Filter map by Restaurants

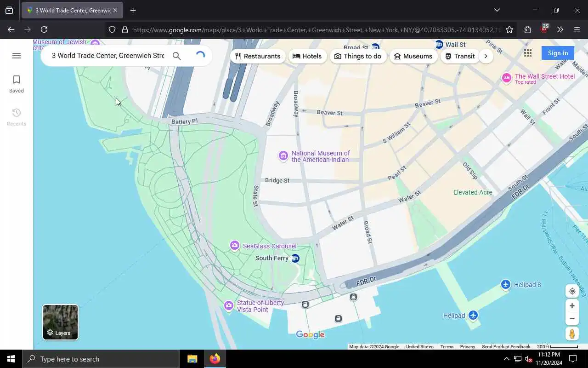pyautogui.click(x=258, y=56)
